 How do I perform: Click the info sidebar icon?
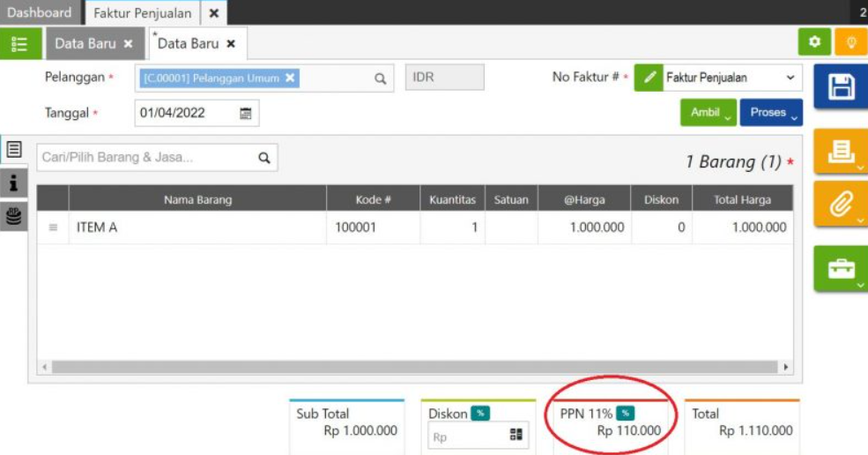click(x=13, y=183)
